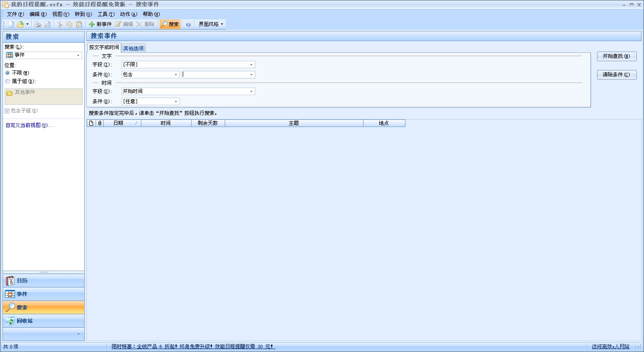
Task: Open the 转到 menu
Action: [x=83, y=14]
